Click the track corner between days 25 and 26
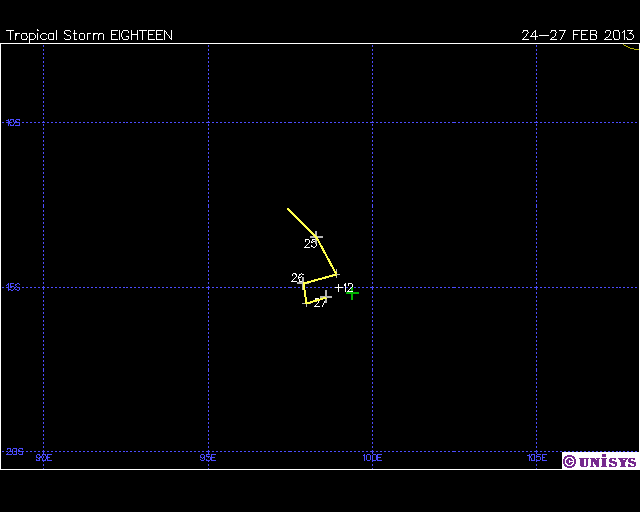 (336, 274)
